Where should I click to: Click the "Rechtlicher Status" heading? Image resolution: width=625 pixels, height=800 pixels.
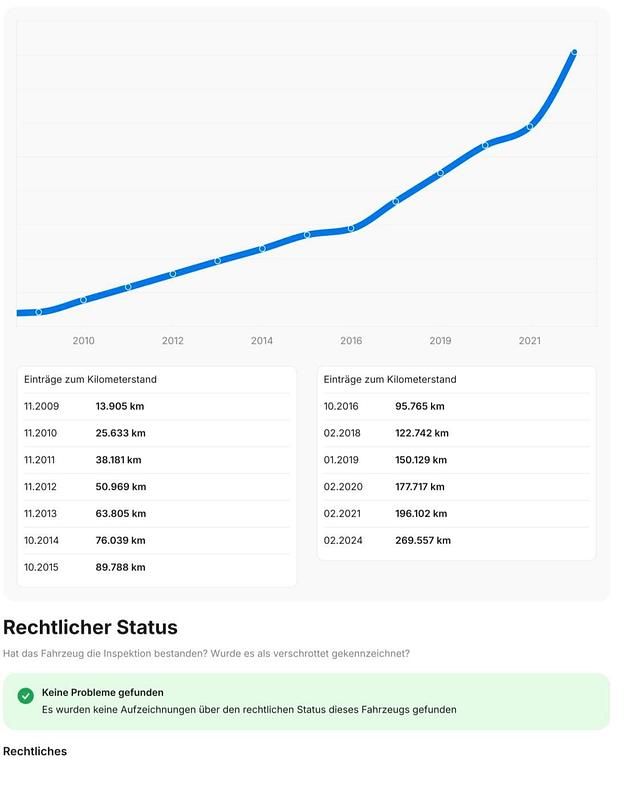point(90,627)
